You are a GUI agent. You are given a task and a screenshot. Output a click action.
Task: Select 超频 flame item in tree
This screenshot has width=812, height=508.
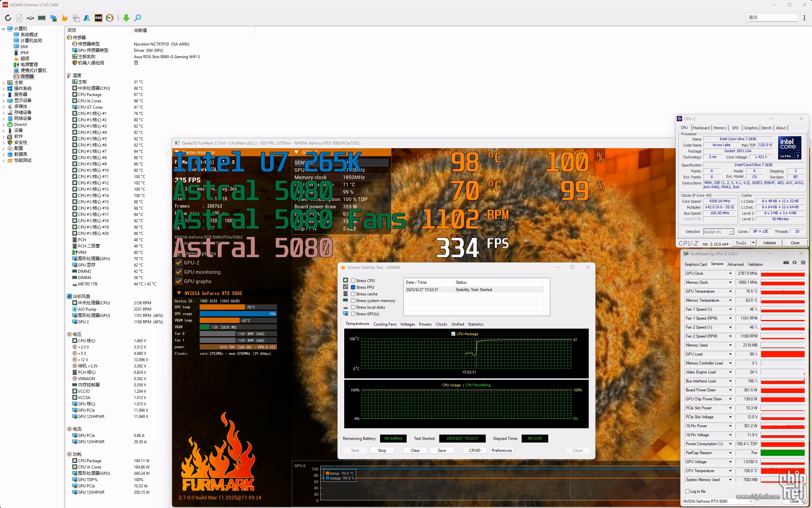click(x=22, y=58)
